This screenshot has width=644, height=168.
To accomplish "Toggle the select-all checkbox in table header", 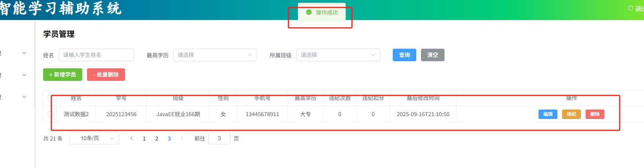I will [50, 98].
